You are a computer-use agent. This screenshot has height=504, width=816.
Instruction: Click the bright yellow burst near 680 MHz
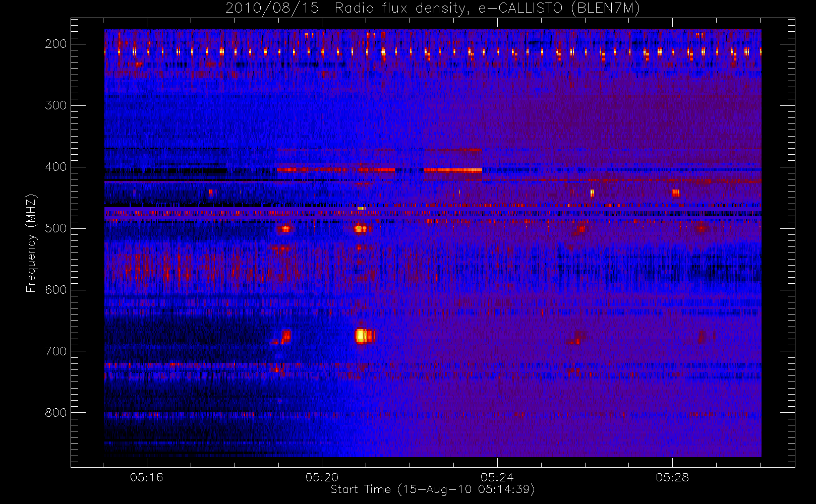(364, 336)
